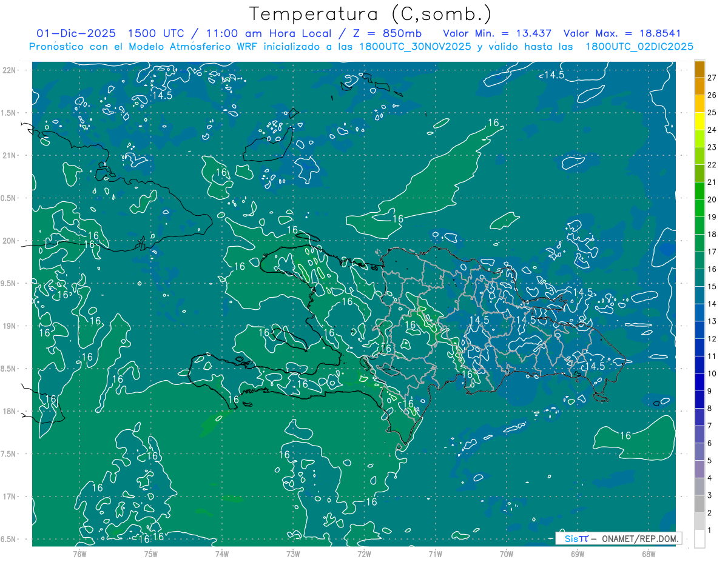Click the top dark-orange color scale swatch
Viewport: 728px width, 562px height.
[x=699, y=69]
